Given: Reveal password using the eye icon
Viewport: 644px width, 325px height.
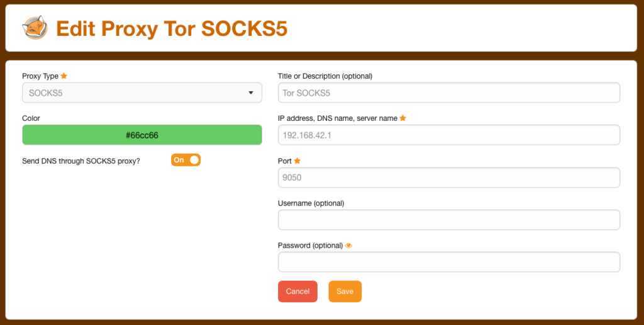Looking at the screenshot, I should click(x=348, y=246).
